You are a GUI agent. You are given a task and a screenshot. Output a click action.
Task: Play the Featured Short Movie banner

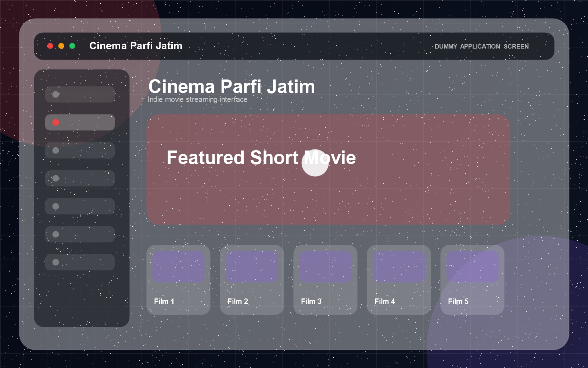click(315, 163)
